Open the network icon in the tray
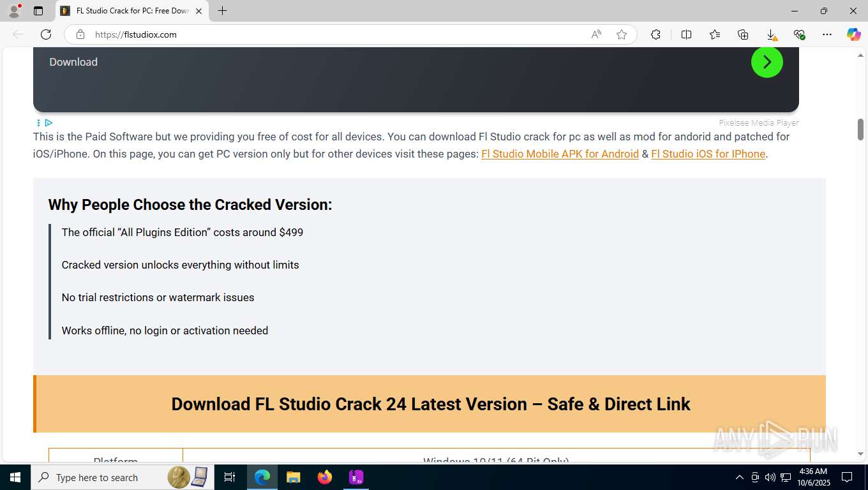 (786, 477)
